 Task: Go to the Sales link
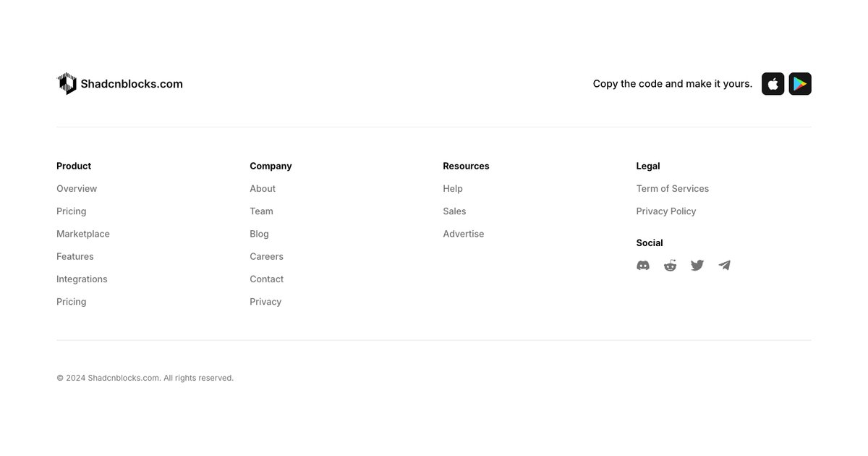click(x=455, y=211)
